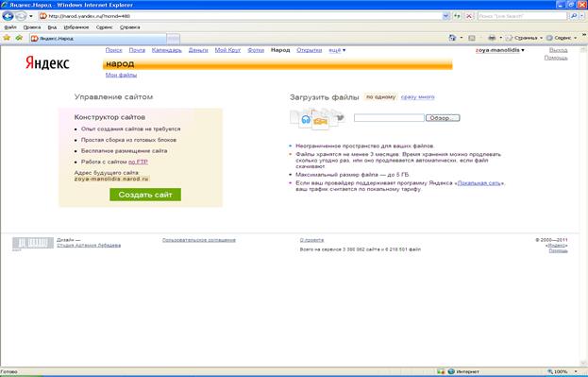The image size is (588, 377).
Task: Open the Календарь link
Action: (x=167, y=50)
